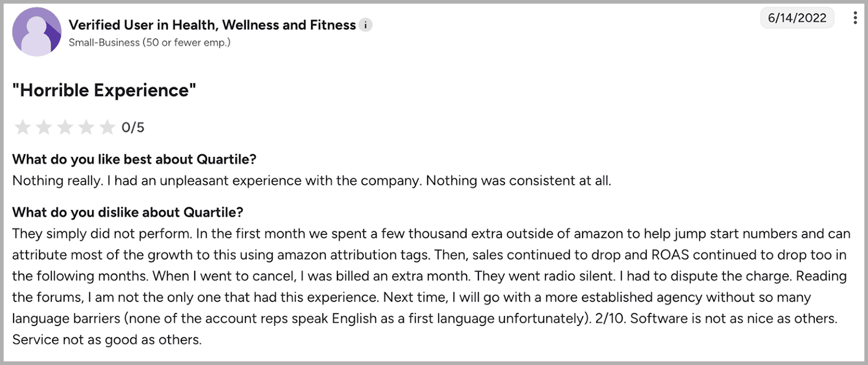Select the first star in the rating

(22, 127)
